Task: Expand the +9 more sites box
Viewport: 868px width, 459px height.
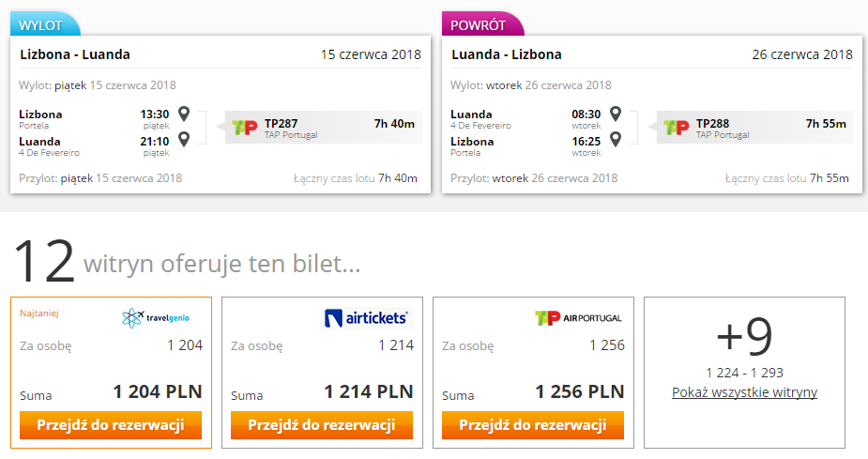Action: (x=744, y=373)
